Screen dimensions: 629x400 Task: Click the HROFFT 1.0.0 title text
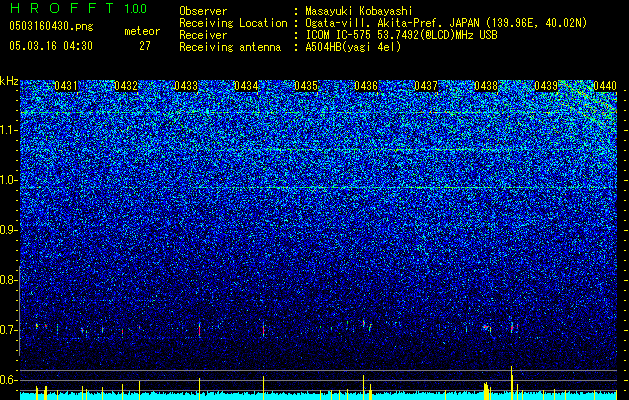pyautogui.click(x=78, y=8)
